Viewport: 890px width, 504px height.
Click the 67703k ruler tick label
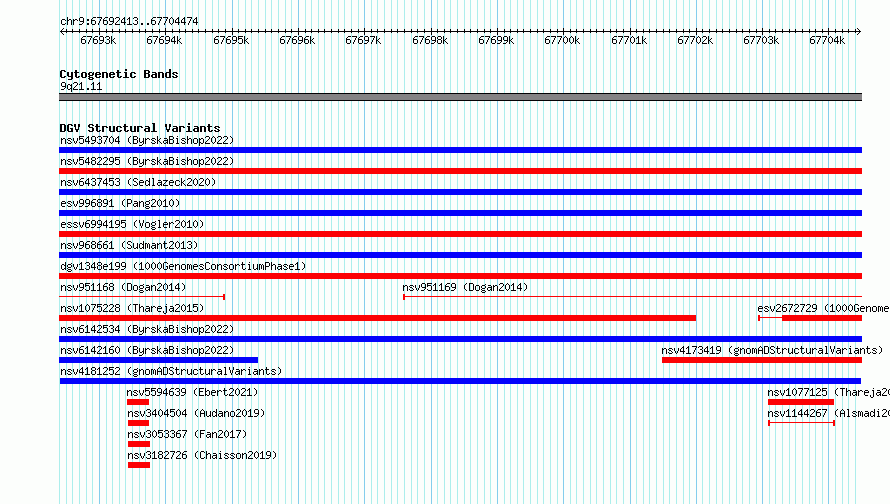(x=761, y=40)
